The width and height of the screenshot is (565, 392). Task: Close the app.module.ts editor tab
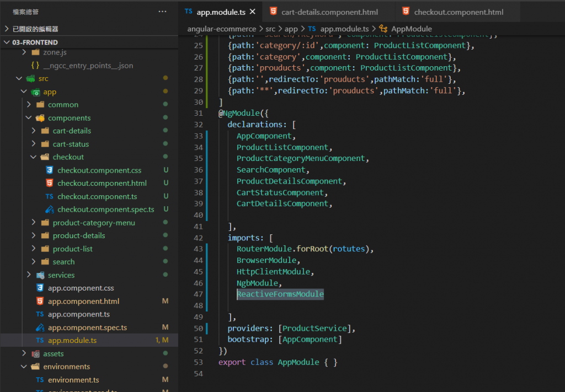point(252,12)
